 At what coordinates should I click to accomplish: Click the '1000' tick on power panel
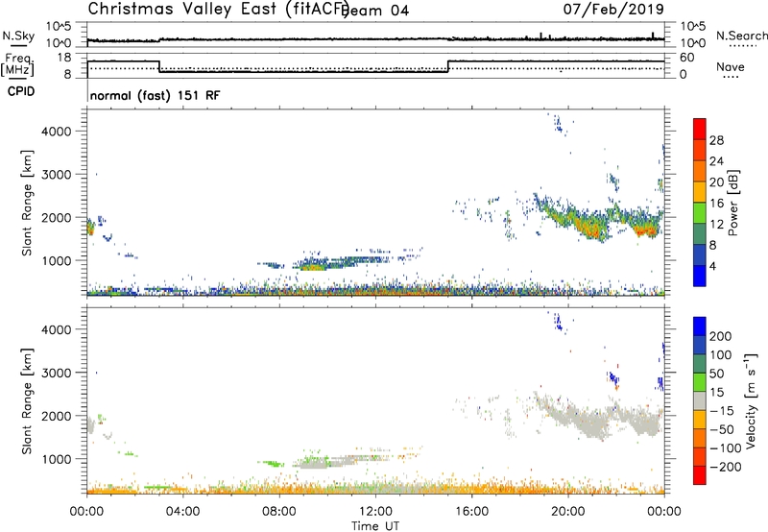[x=57, y=260]
